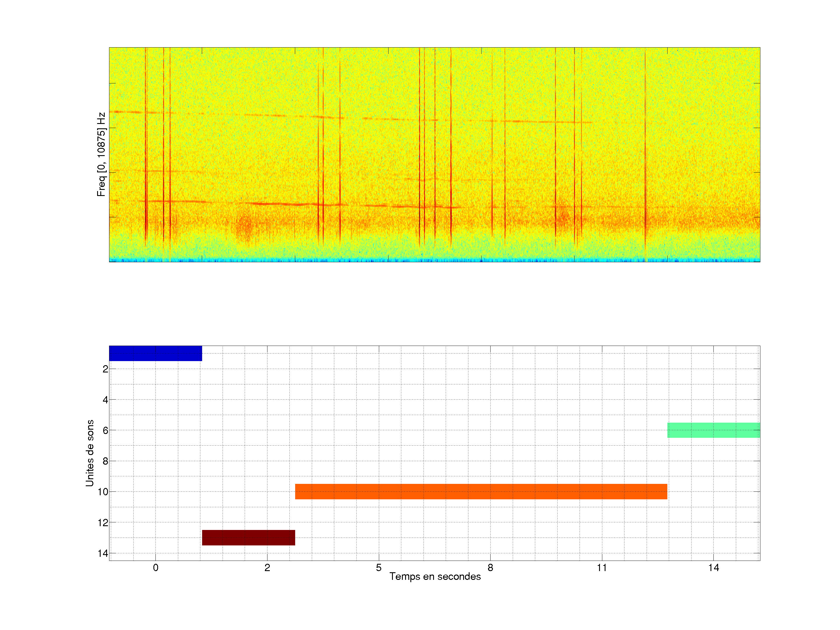The image size is (840, 630).
Task: Click the x-axis tick label '0'
Action: point(155,568)
